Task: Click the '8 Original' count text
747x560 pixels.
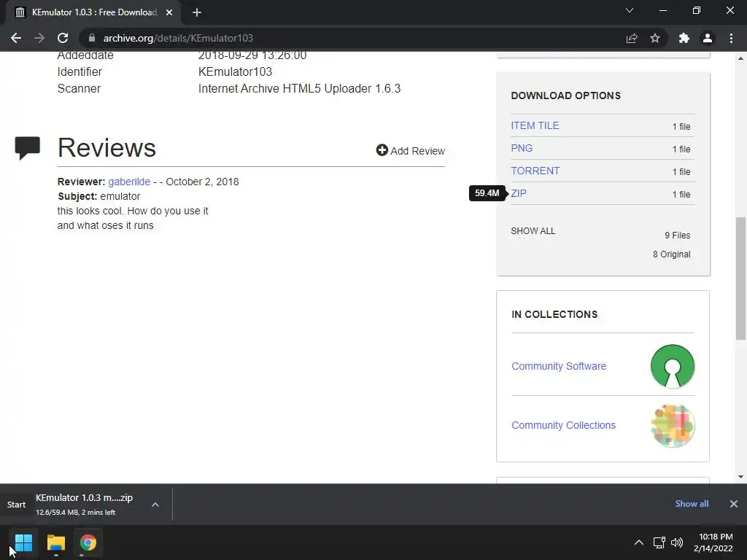Action: coord(671,254)
